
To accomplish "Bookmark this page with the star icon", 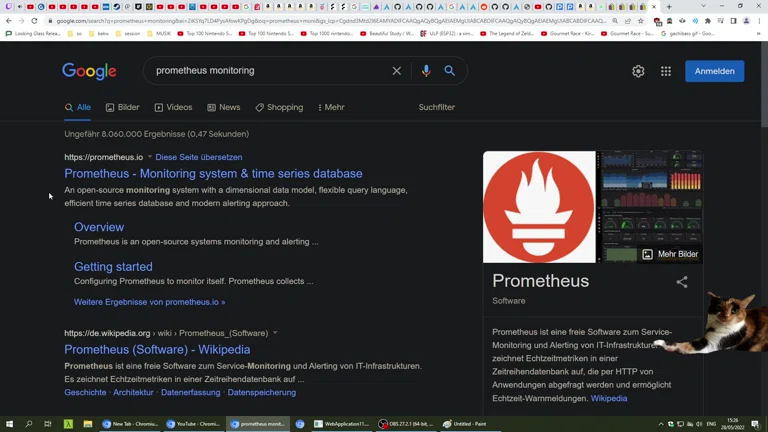I will (641, 21).
